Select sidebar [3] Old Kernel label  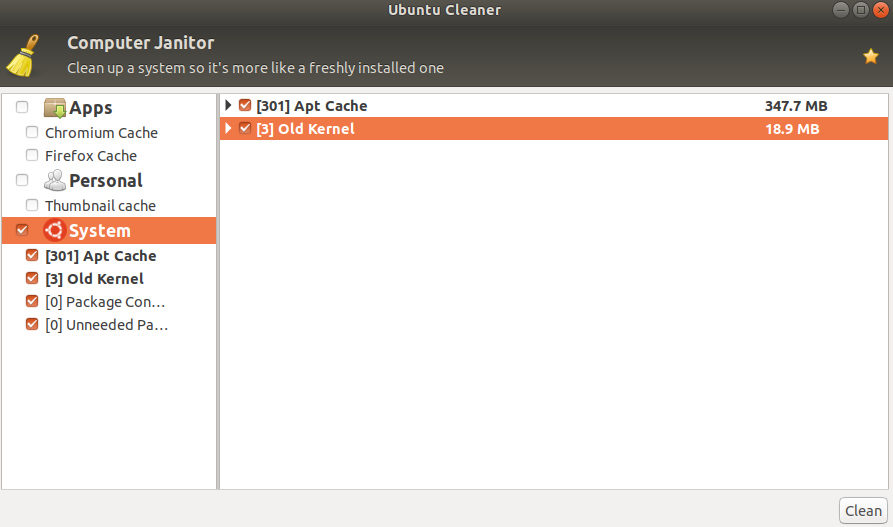pos(95,279)
